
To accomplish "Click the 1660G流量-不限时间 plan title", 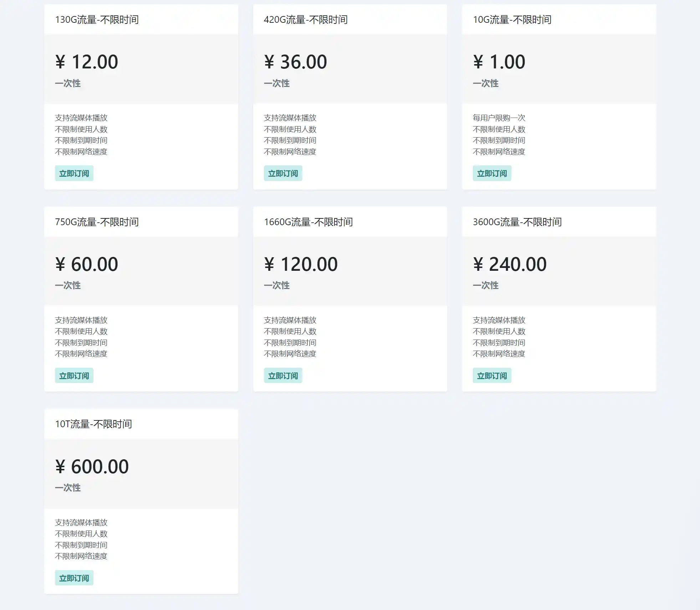I will [308, 222].
